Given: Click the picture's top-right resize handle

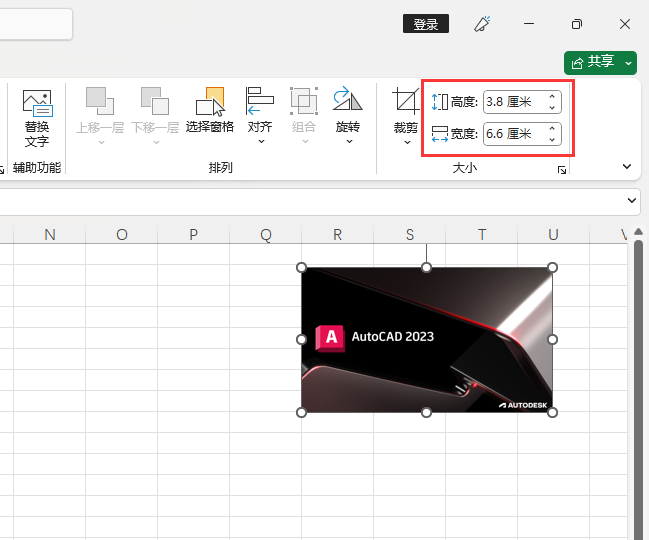Looking at the screenshot, I should [553, 267].
